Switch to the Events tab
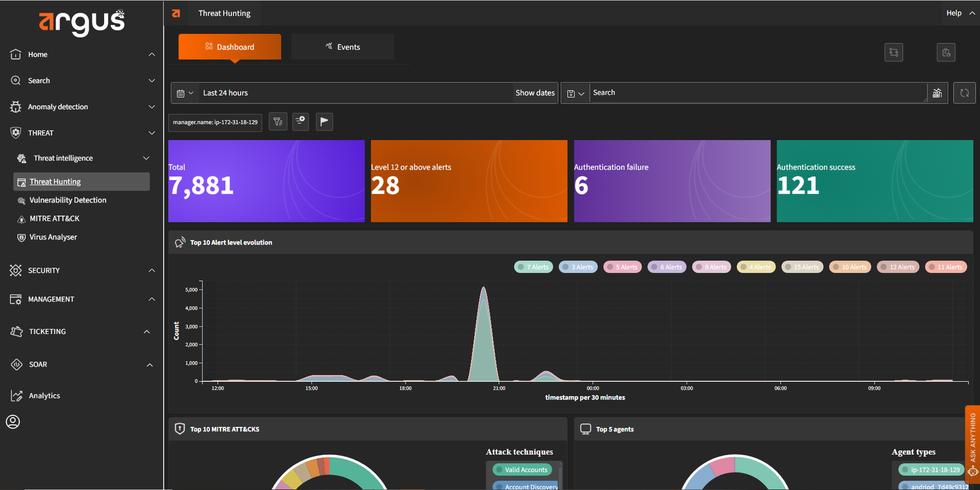 (x=342, y=47)
